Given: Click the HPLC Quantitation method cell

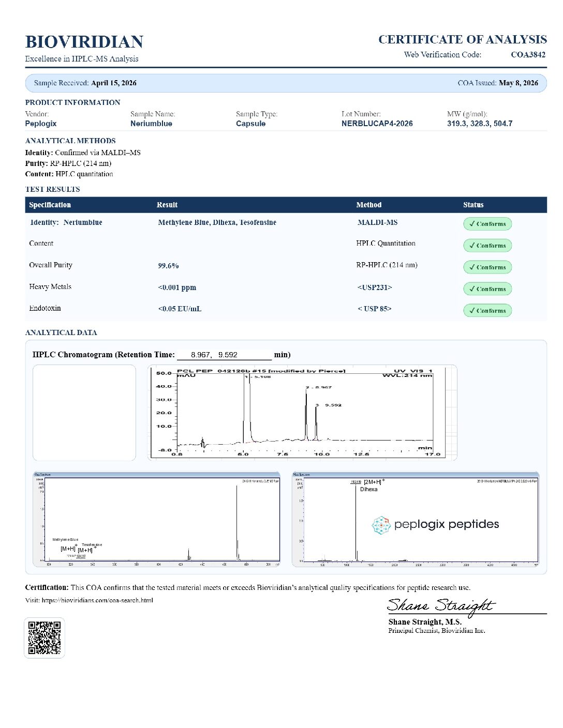Looking at the screenshot, I should (386, 244).
